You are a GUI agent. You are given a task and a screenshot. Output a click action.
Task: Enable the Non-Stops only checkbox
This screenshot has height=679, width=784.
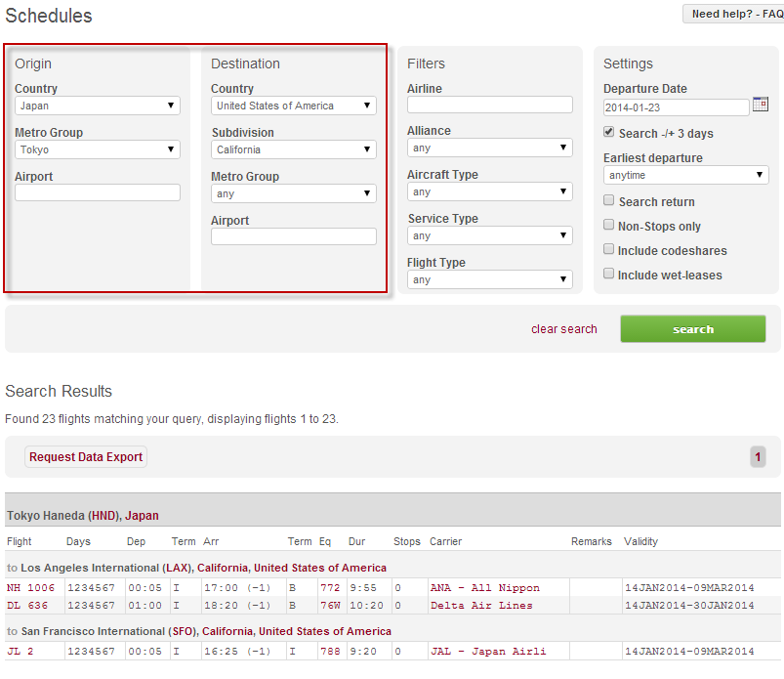coord(609,225)
